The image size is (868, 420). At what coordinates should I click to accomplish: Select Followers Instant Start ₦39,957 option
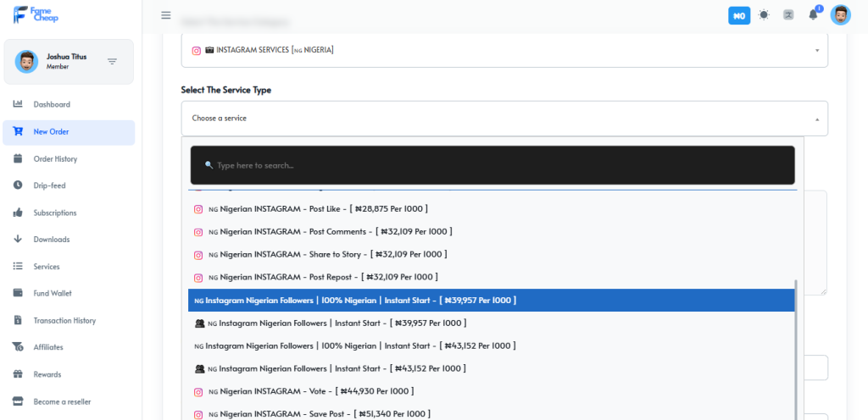(492, 323)
